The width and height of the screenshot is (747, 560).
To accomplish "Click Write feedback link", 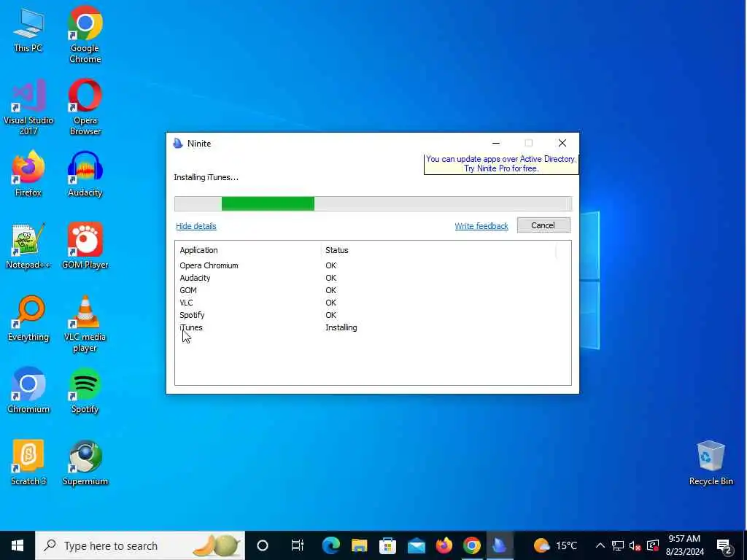I will click(481, 226).
